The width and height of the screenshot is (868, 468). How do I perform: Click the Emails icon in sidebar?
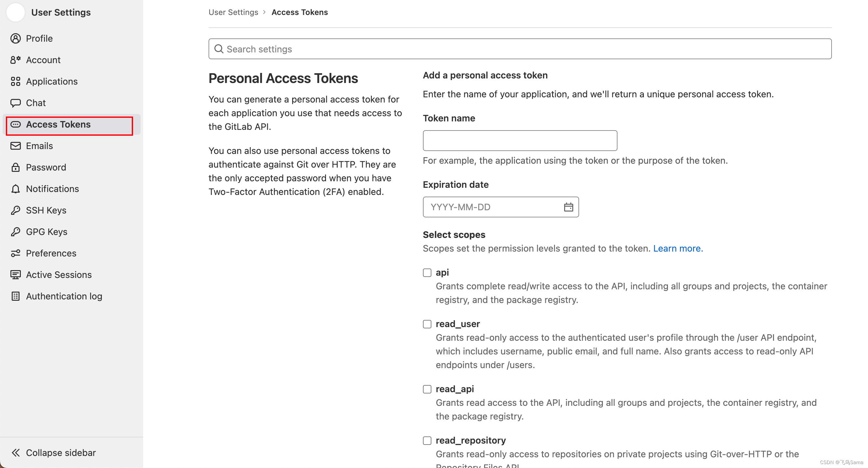point(16,146)
